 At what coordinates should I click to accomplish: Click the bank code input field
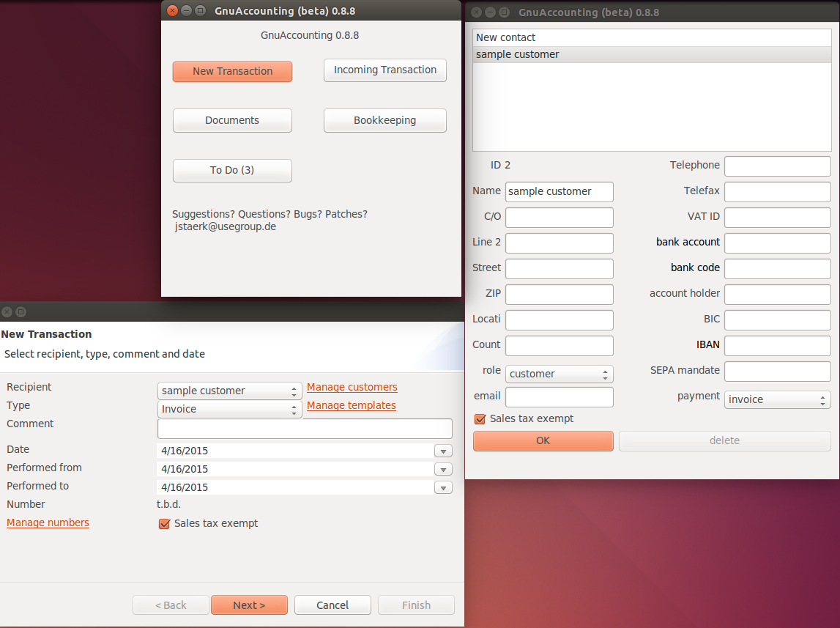(777, 269)
